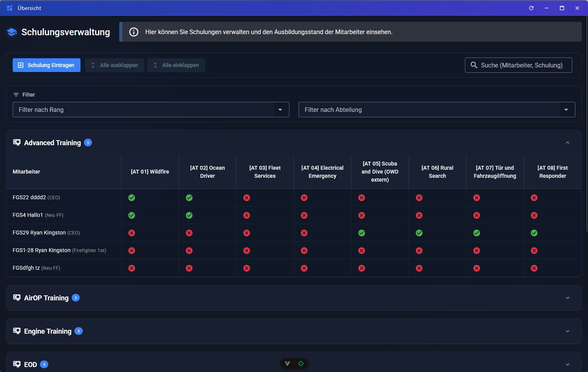The width and height of the screenshot is (588, 372).
Task: Click the EOD section title
Action: coord(30,364)
